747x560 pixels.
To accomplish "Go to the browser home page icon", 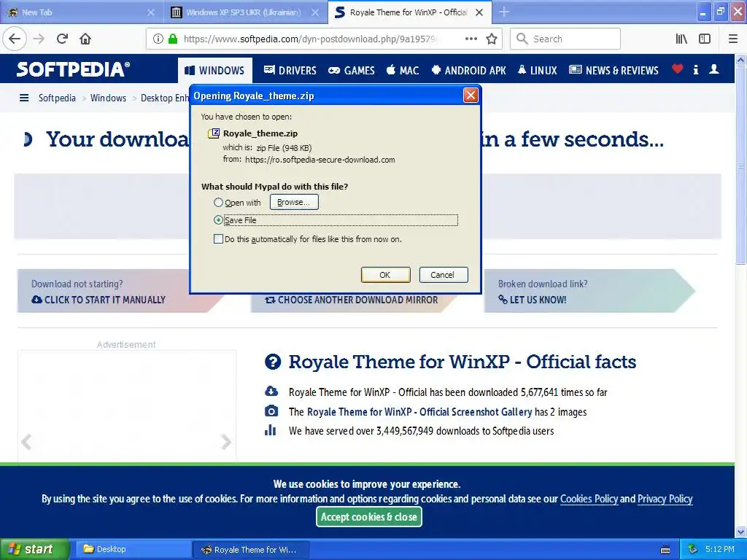I will pos(85,39).
